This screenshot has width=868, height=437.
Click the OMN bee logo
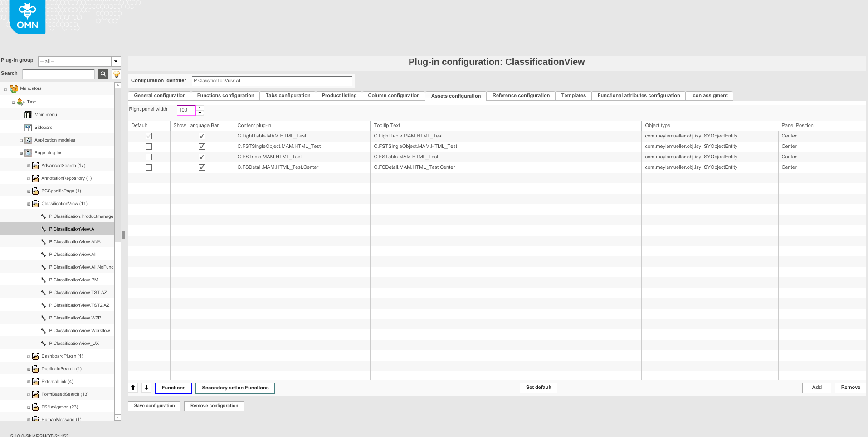click(27, 17)
